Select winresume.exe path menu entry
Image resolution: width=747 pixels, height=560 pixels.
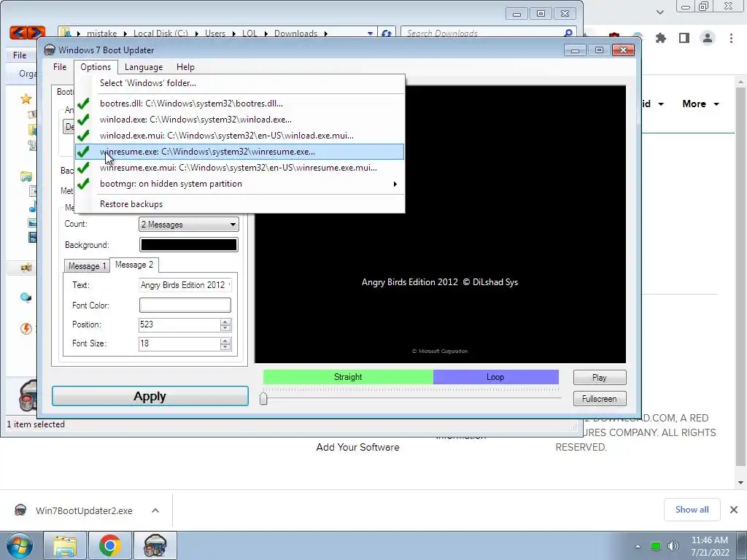pos(240,152)
